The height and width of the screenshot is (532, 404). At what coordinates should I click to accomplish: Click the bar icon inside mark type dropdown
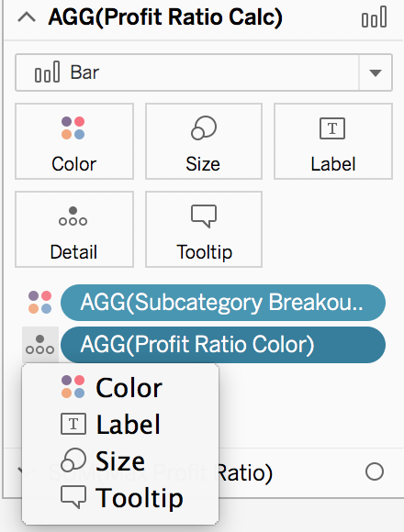point(47,72)
